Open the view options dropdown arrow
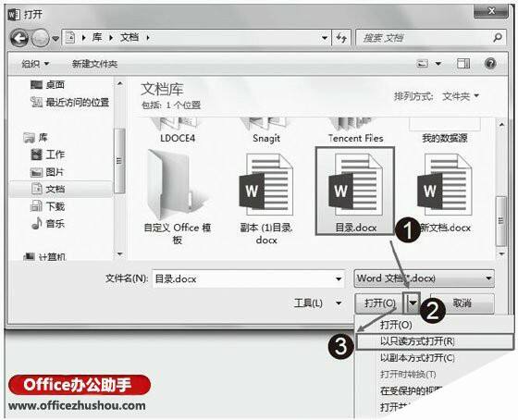The width and height of the screenshot is (518, 420). 438,63
